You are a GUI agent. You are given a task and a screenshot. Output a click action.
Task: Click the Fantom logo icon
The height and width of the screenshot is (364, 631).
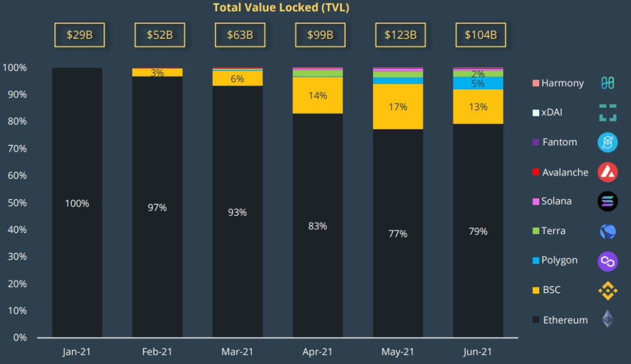click(x=608, y=142)
